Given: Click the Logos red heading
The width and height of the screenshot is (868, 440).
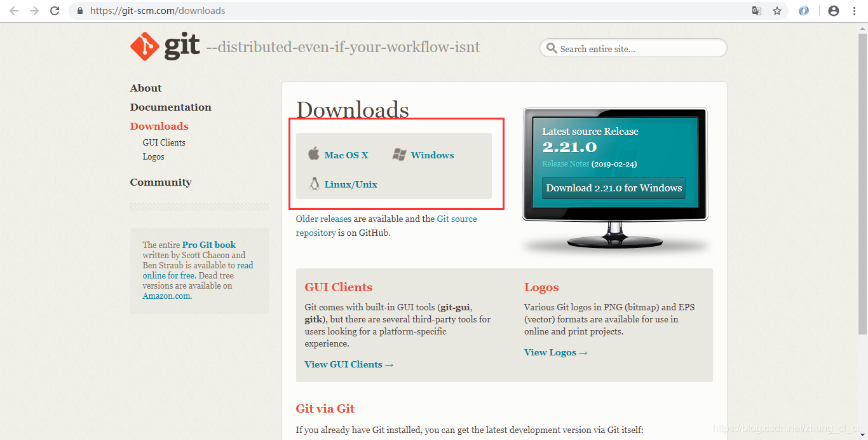Looking at the screenshot, I should tap(541, 287).
